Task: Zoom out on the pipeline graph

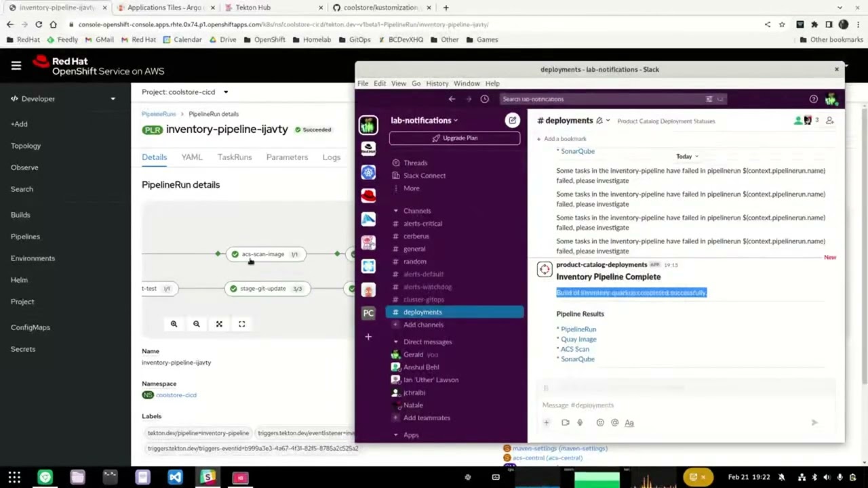Action: tap(197, 324)
